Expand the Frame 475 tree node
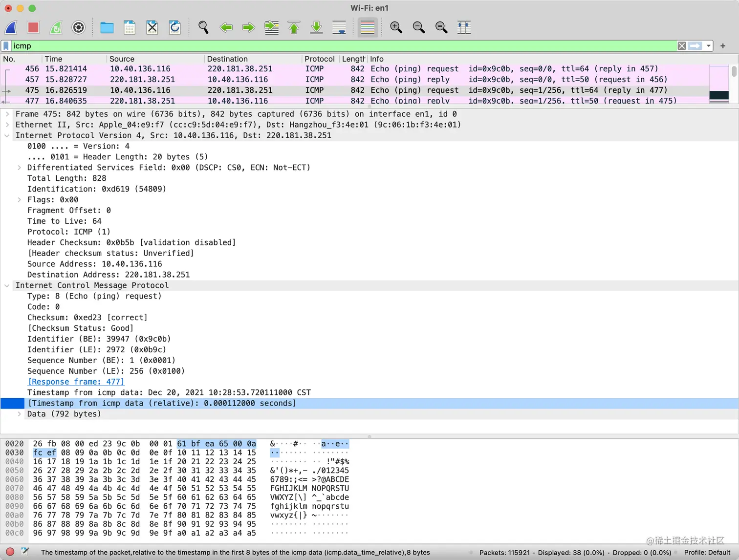This screenshot has width=739, height=560. point(7,114)
